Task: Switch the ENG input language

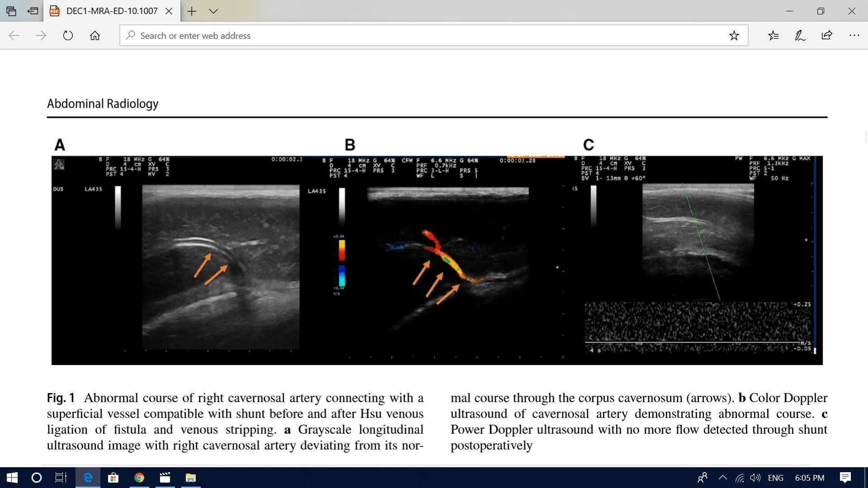Action: [776, 478]
